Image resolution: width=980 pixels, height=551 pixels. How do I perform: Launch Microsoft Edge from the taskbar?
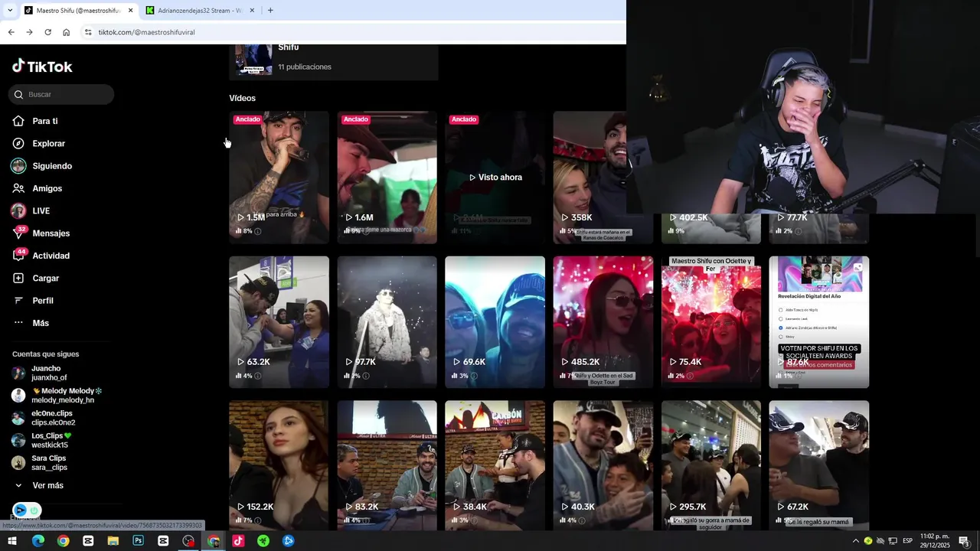(38, 541)
